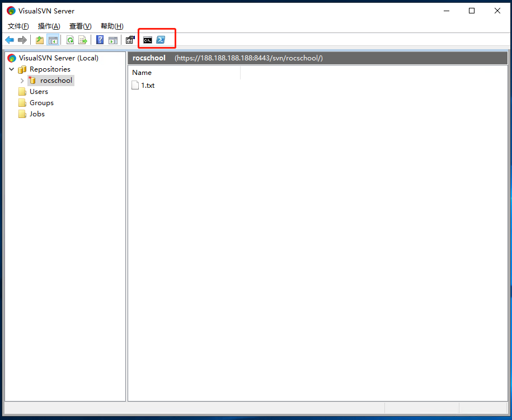The width and height of the screenshot is (512, 420).
Task: Close the VisualSVN Server window
Action: [x=497, y=11]
